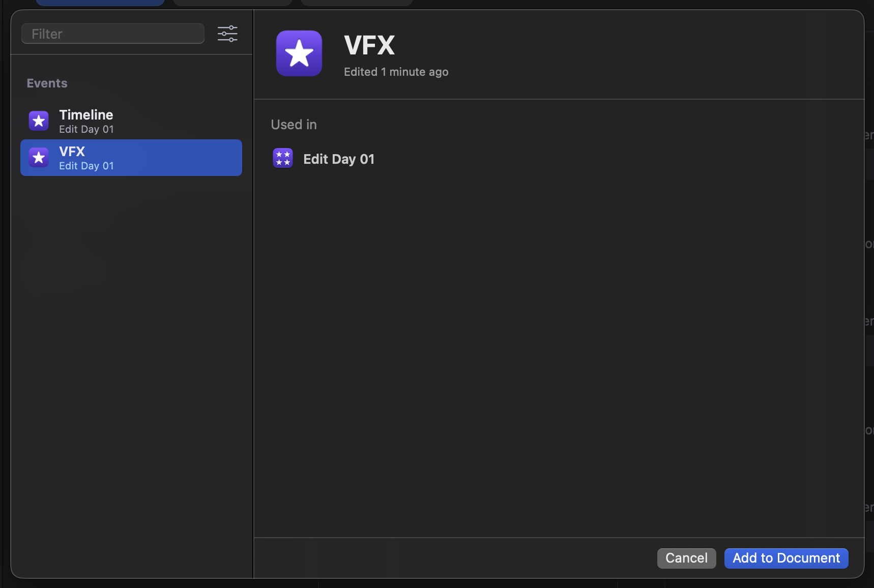Open the Edit Day 01 entry under Used in
This screenshot has width=874, height=588.
click(339, 159)
